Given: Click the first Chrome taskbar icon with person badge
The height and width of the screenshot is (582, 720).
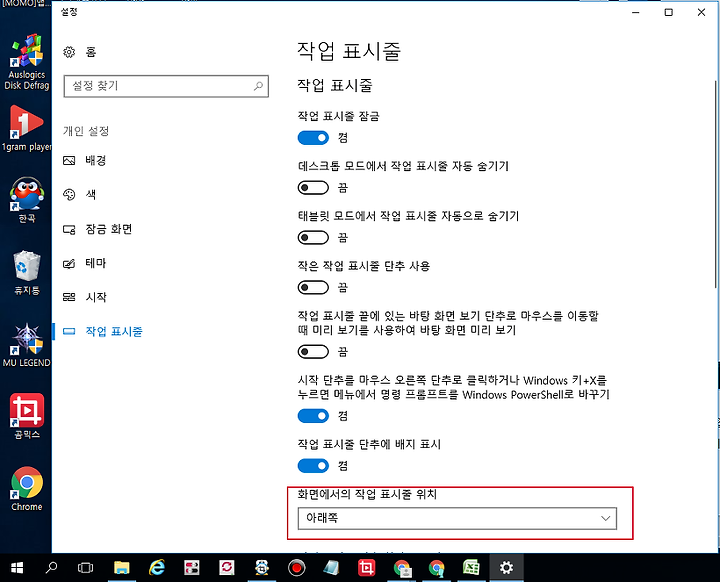Looking at the screenshot, I should pyautogui.click(x=402, y=568).
